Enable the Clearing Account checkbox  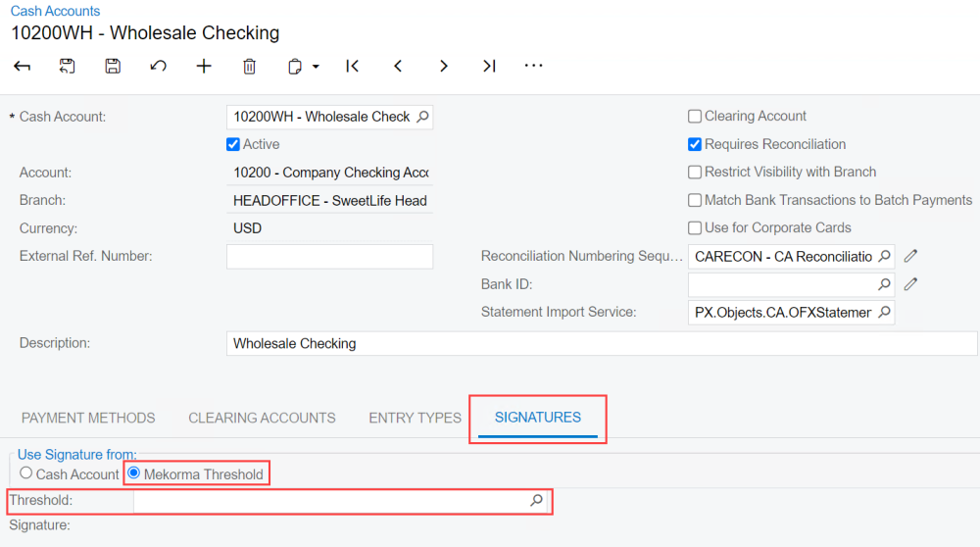click(695, 116)
